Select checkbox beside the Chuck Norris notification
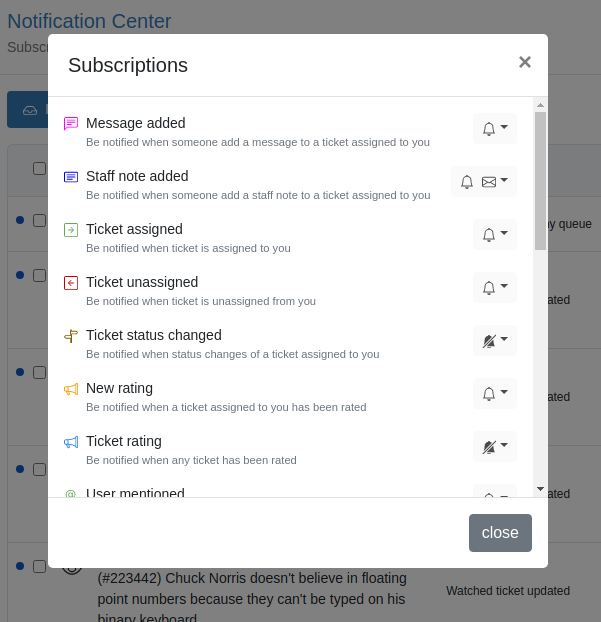Screen dimensions: 601x622 point(39,566)
